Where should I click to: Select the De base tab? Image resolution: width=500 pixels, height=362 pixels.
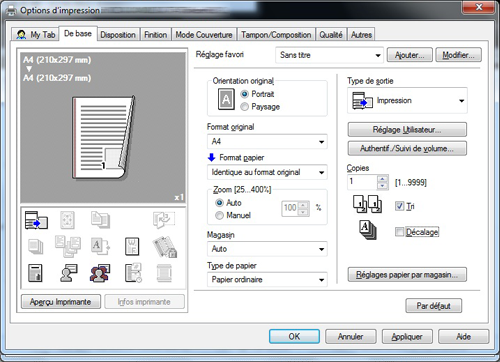(78, 33)
